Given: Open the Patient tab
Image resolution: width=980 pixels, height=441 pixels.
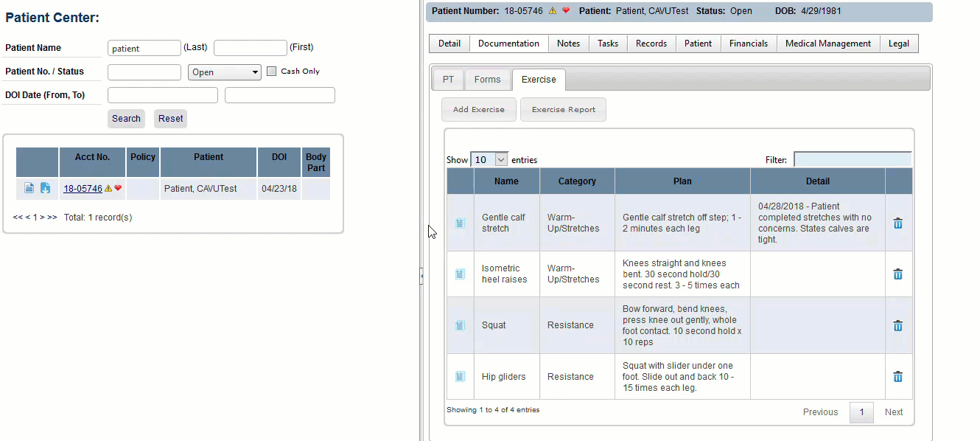Looking at the screenshot, I should pos(698,44).
